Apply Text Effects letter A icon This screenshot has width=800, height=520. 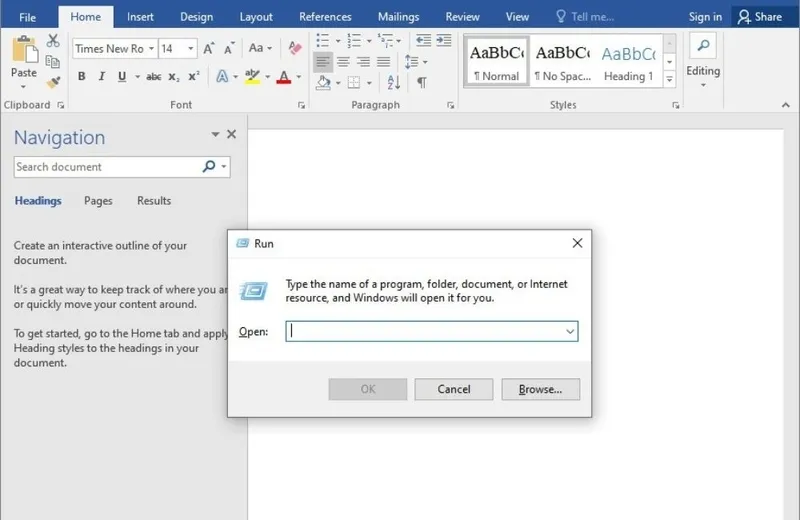pos(222,77)
